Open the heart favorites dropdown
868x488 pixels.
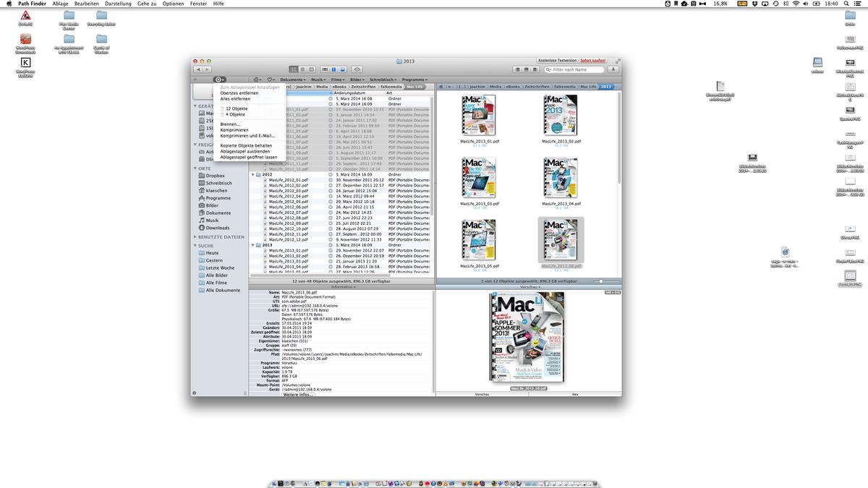point(271,80)
